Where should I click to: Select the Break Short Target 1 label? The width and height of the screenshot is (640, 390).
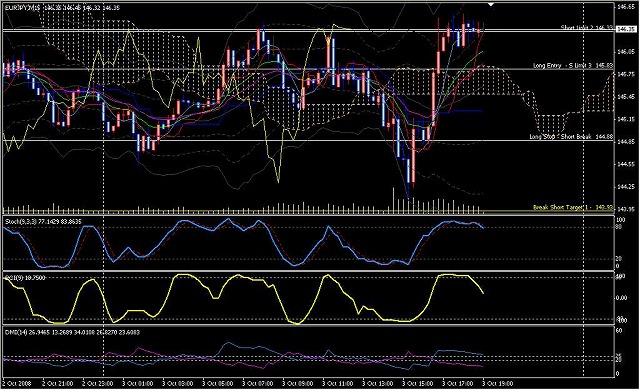[573, 208]
